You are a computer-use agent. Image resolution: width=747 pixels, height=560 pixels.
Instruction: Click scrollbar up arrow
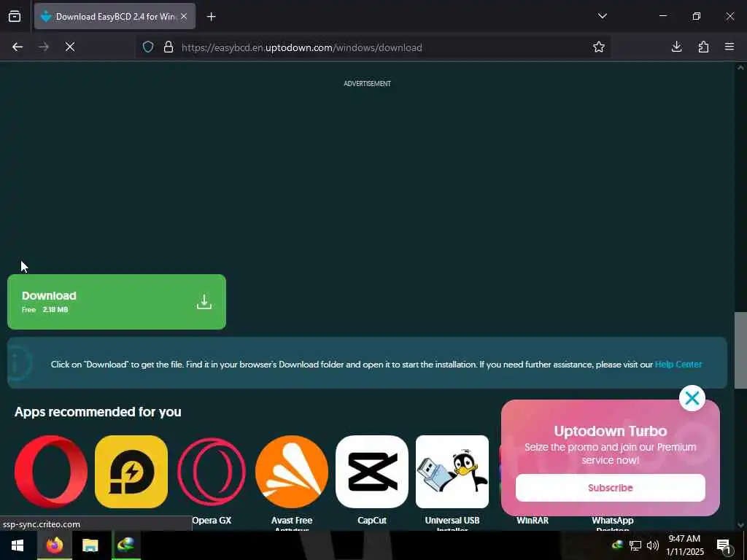point(740,68)
